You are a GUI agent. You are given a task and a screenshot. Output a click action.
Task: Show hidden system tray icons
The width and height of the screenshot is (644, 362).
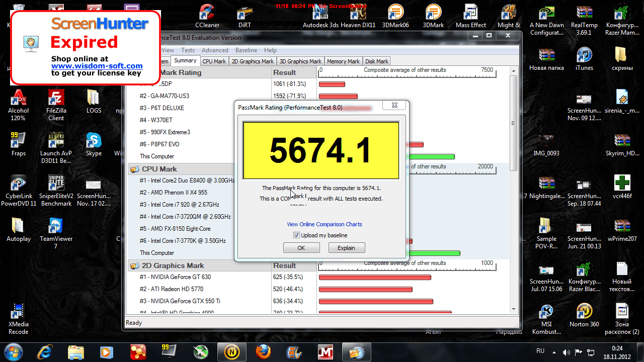(x=554, y=352)
